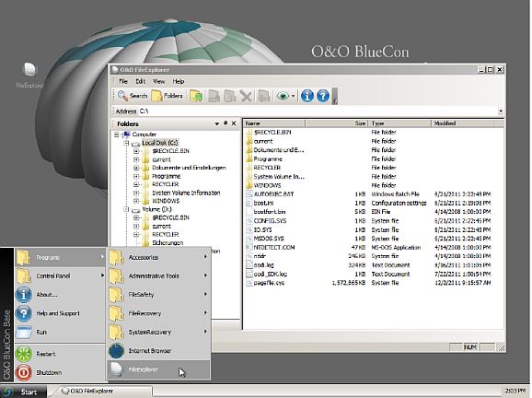Click the delete X toolbar icon
Image resolution: width=532 pixels, height=398 pixels.
(246, 96)
